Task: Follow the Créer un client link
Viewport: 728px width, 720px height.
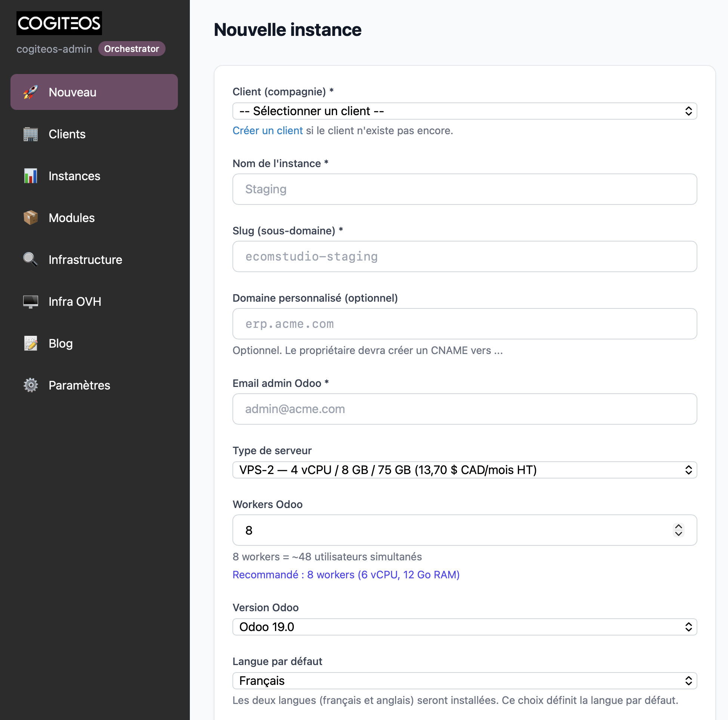Action: click(x=268, y=130)
